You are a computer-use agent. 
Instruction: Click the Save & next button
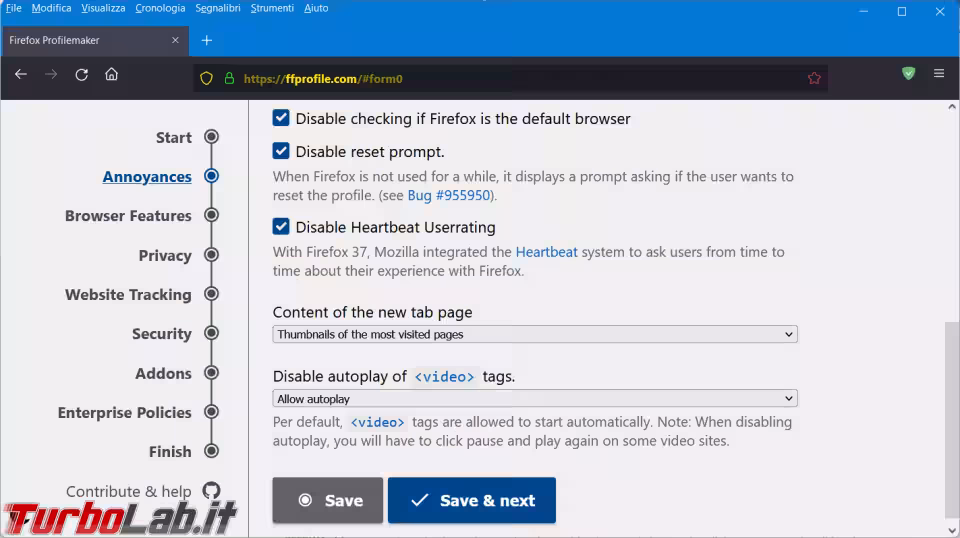[x=471, y=500]
